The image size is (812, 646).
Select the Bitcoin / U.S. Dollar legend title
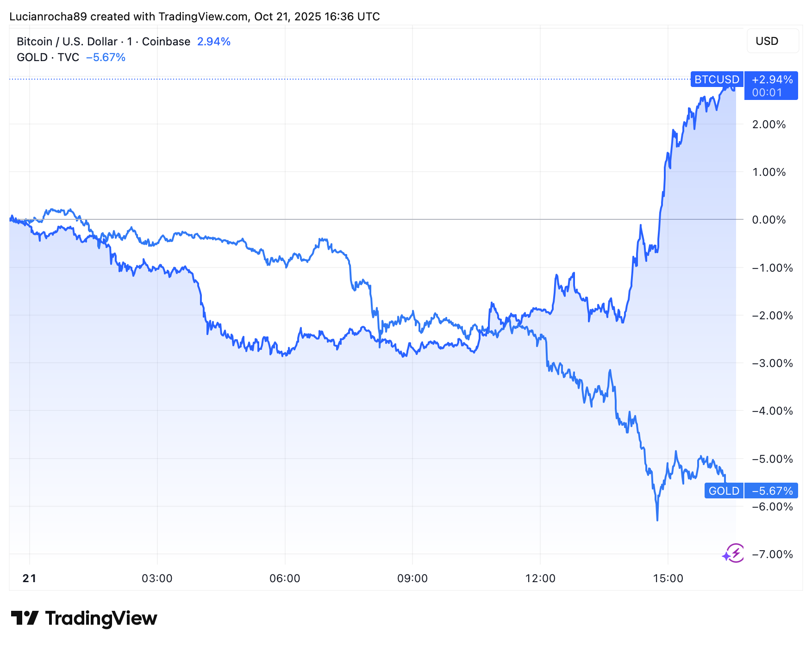[103, 42]
